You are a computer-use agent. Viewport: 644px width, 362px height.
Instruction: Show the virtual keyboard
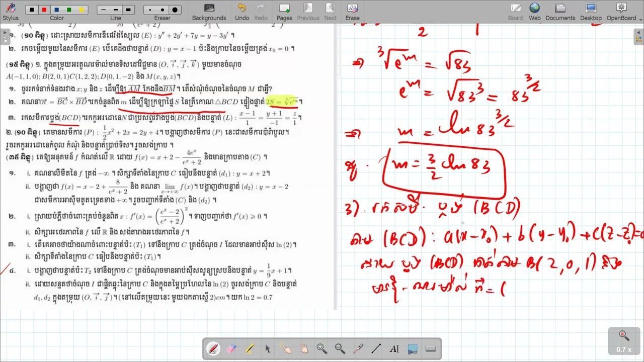pos(431,348)
